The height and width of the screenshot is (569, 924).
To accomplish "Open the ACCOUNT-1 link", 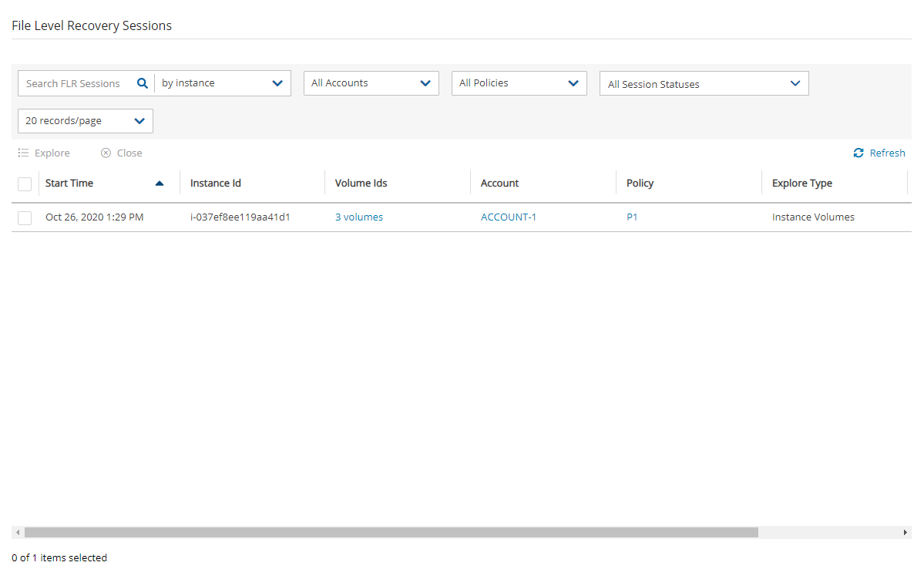I will coord(508,217).
